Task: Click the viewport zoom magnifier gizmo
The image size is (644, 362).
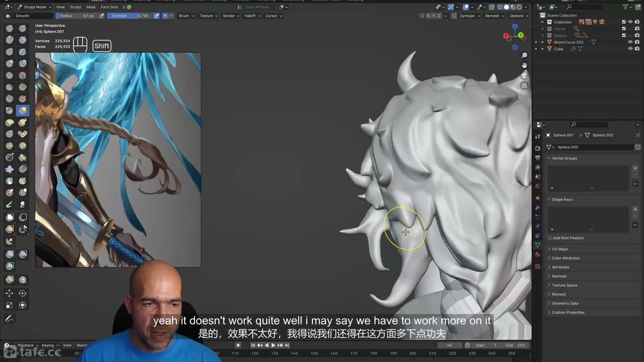Action: click(524, 55)
